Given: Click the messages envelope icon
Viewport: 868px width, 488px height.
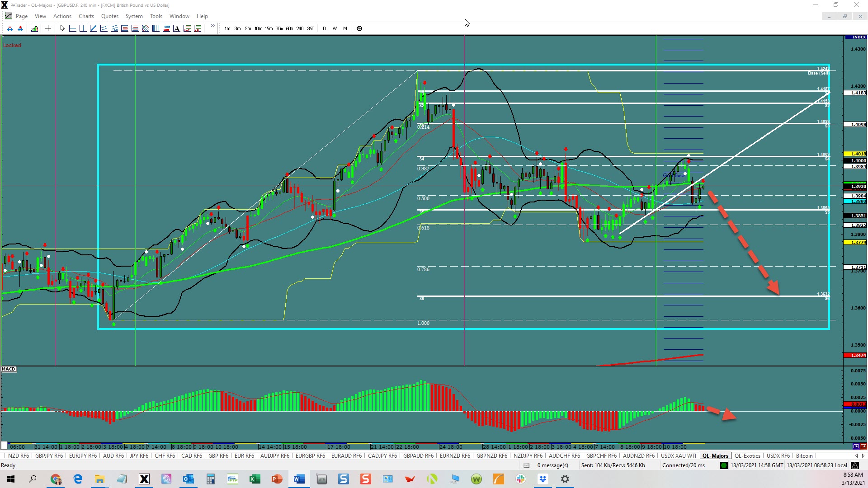Looking at the screenshot, I should 526,465.
